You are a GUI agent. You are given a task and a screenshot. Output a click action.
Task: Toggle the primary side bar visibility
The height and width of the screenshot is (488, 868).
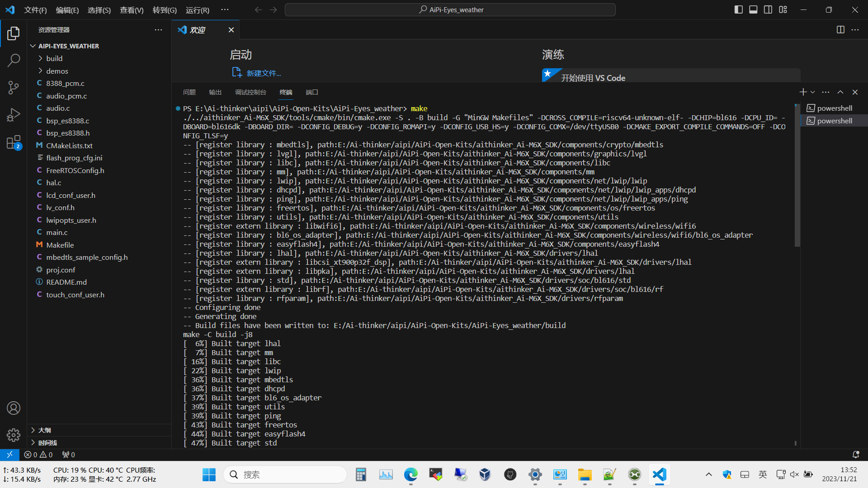[739, 9]
